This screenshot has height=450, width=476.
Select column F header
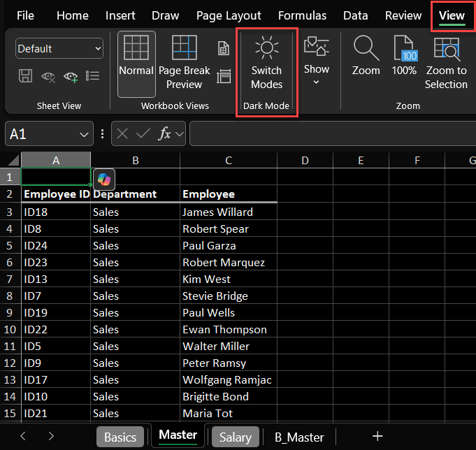[417, 160]
